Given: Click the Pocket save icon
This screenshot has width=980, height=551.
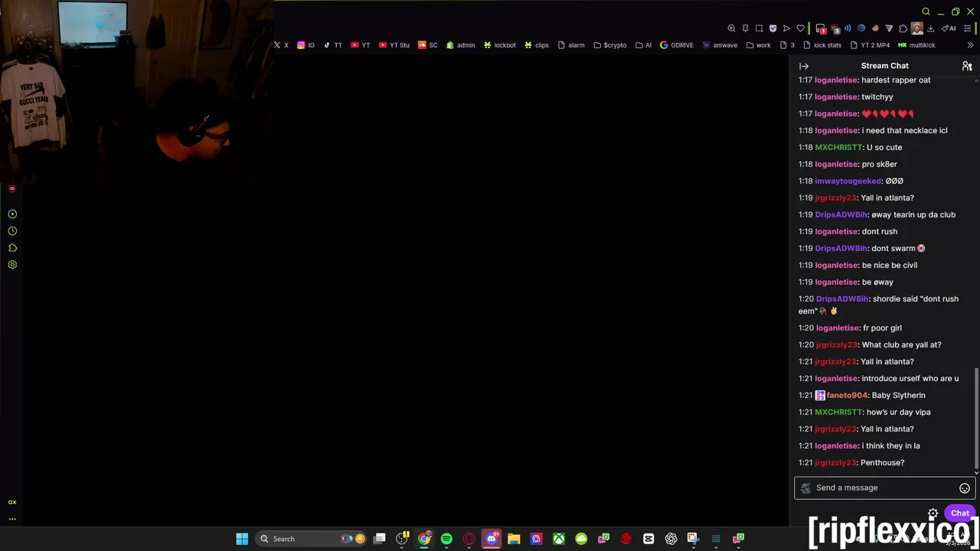Looking at the screenshot, I should (x=773, y=28).
